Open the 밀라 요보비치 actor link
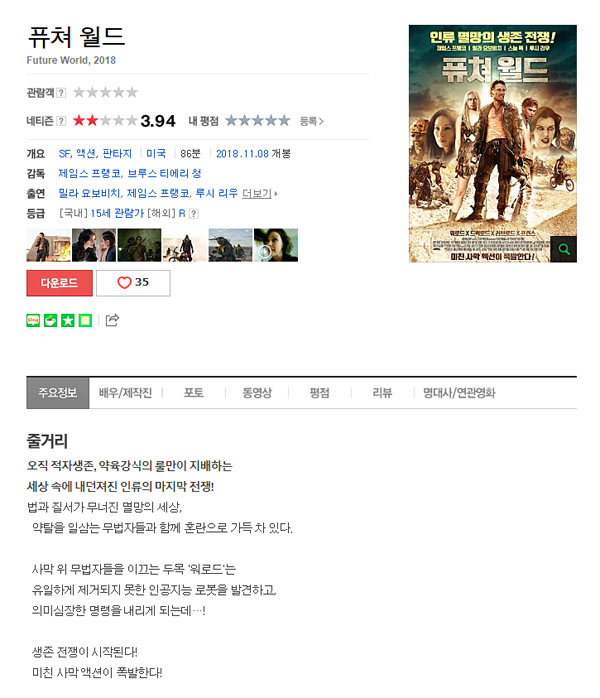 tap(89, 194)
